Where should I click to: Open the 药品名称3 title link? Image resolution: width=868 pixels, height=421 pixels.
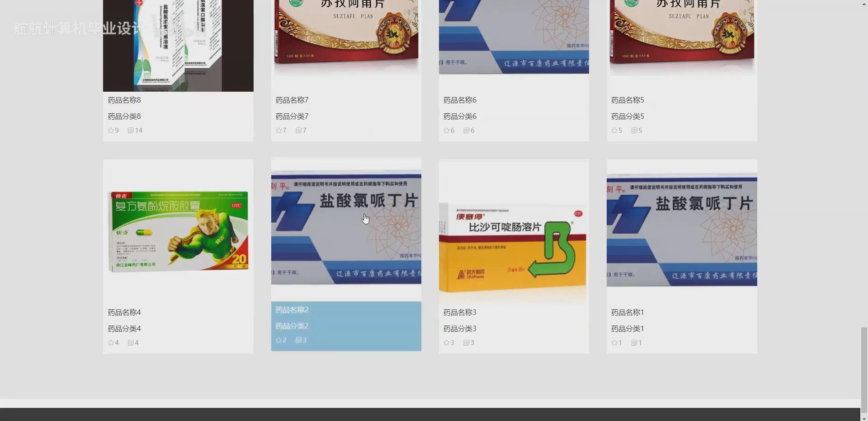click(x=460, y=313)
